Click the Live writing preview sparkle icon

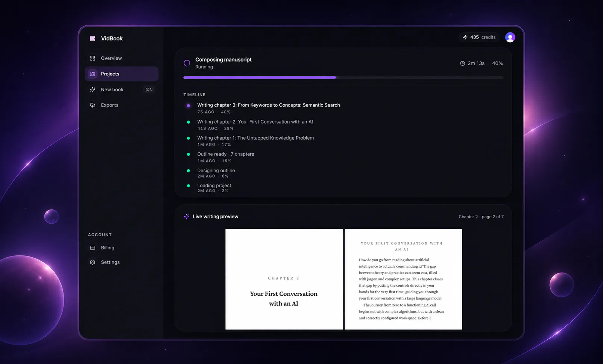click(x=186, y=217)
